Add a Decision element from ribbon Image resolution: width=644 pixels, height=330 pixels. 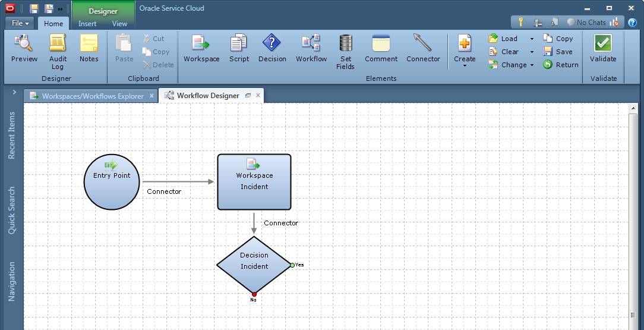(272, 48)
